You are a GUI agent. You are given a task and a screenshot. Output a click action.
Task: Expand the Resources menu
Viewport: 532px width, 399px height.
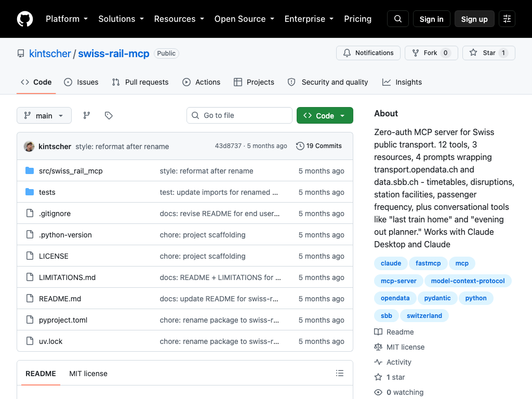(179, 19)
